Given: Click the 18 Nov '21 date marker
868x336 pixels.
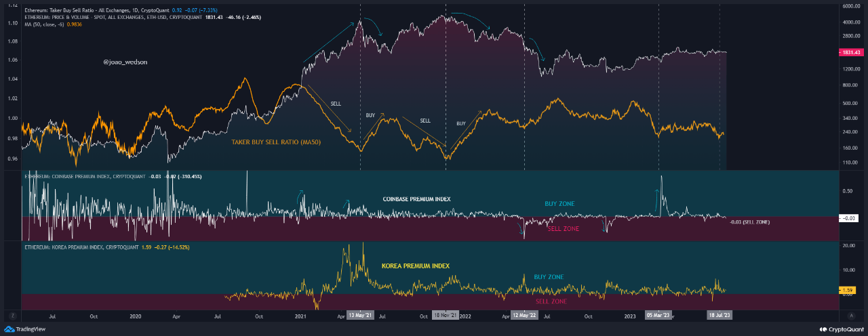Looking at the screenshot, I should pos(446,316).
